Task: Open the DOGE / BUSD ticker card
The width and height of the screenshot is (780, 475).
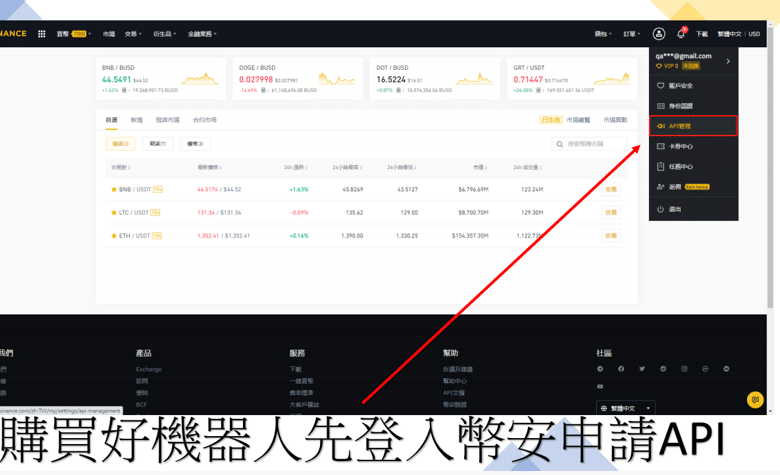Action: [x=297, y=79]
